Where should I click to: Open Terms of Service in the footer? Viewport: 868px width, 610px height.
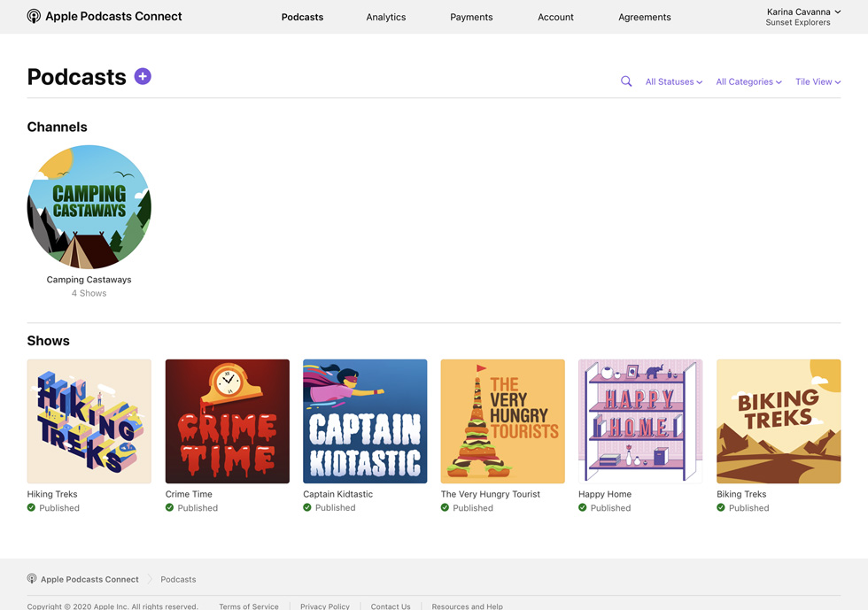click(249, 606)
